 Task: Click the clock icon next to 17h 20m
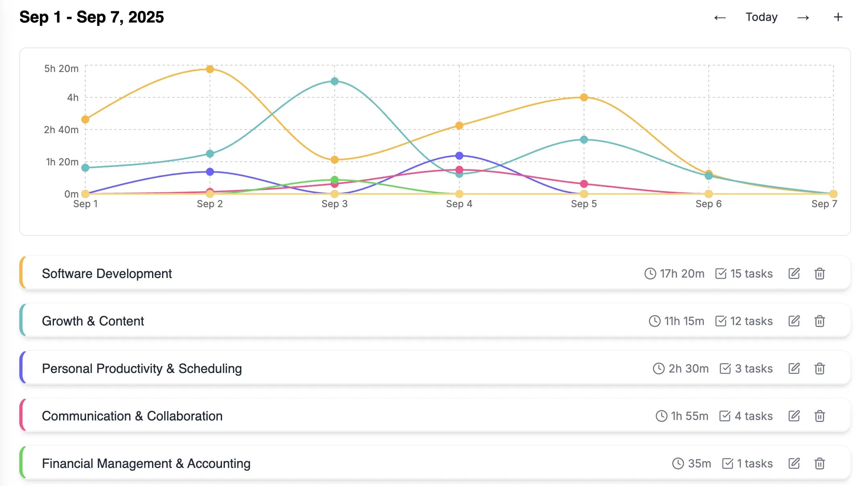pyautogui.click(x=650, y=274)
